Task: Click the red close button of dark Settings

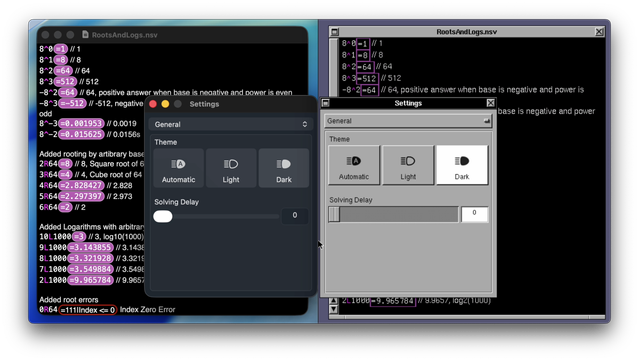Action: [153, 104]
